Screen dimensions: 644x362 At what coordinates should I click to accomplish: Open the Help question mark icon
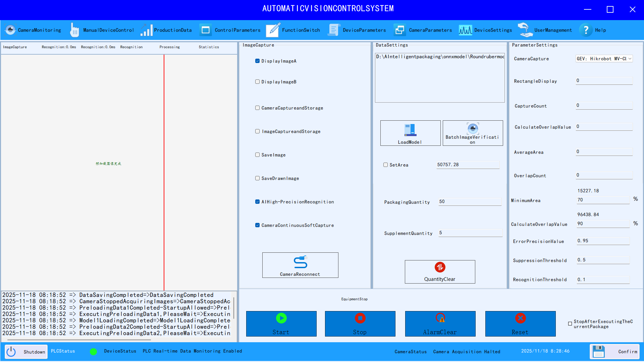click(x=586, y=30)
